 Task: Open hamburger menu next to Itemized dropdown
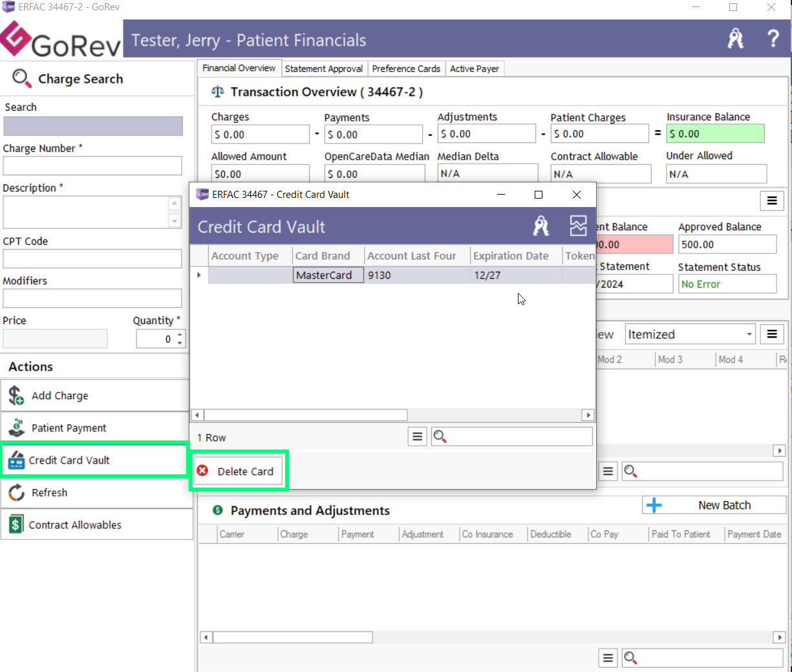tap(772, 334)
